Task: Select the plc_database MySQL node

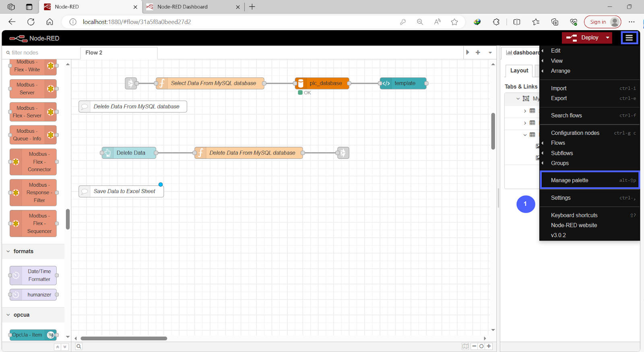Action: coord(322,83)
